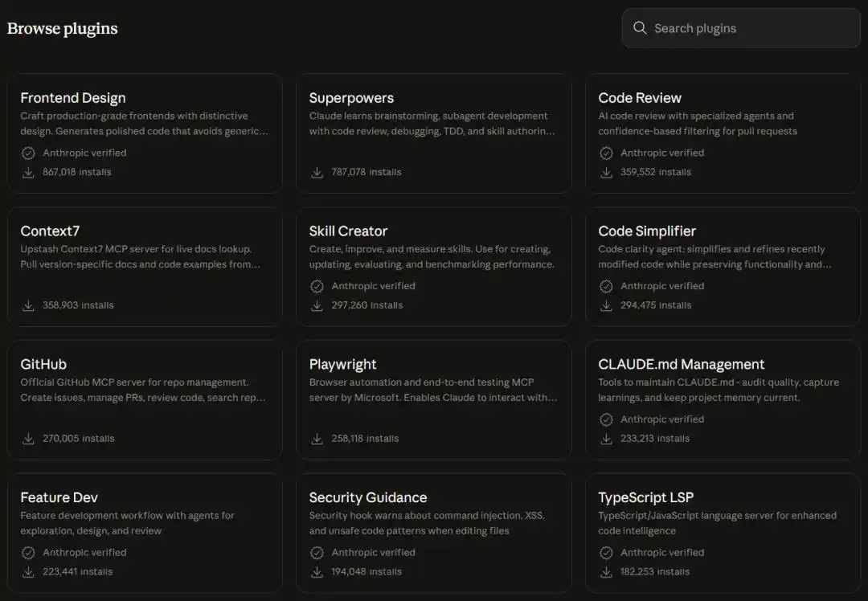
Task: Click the '194,048 installs' text
Action: [366, 571]
